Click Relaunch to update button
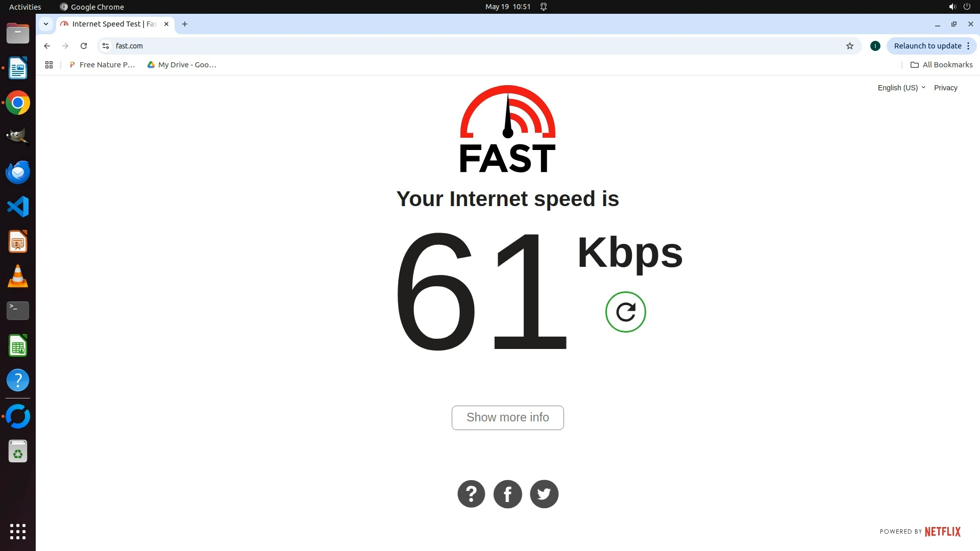Screen dimensions: 980x551 [x=932, y=46]
